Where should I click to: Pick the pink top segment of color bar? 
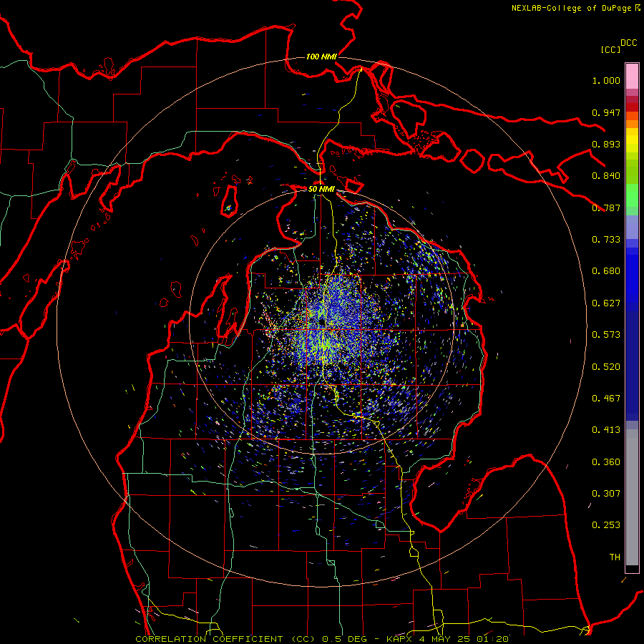click(x=632, y=76)
